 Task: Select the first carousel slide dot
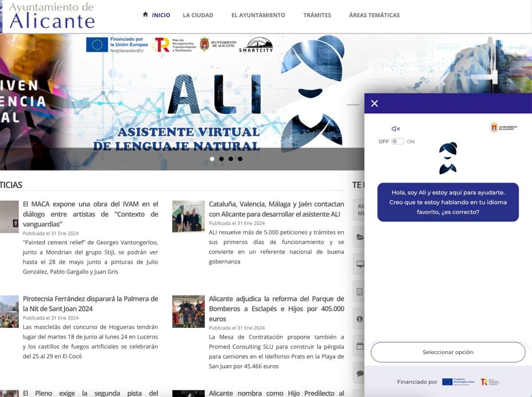coord(212,159)
